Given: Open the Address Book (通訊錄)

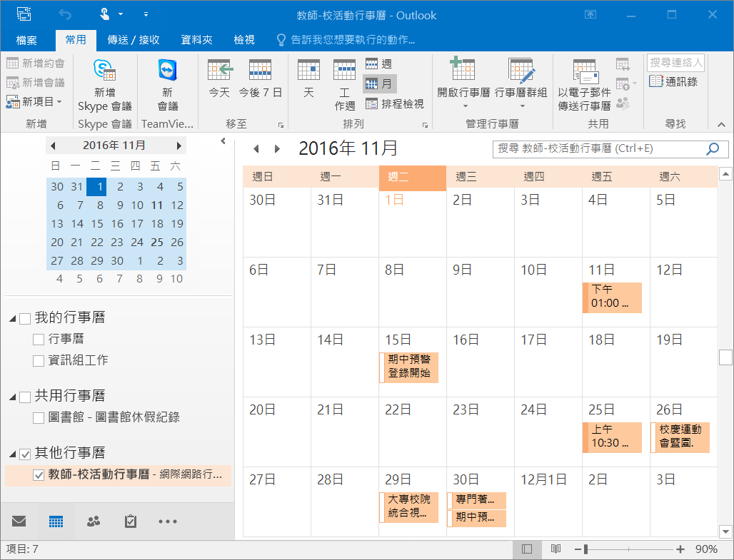Looking at the screenshot, I should [673, 81].
